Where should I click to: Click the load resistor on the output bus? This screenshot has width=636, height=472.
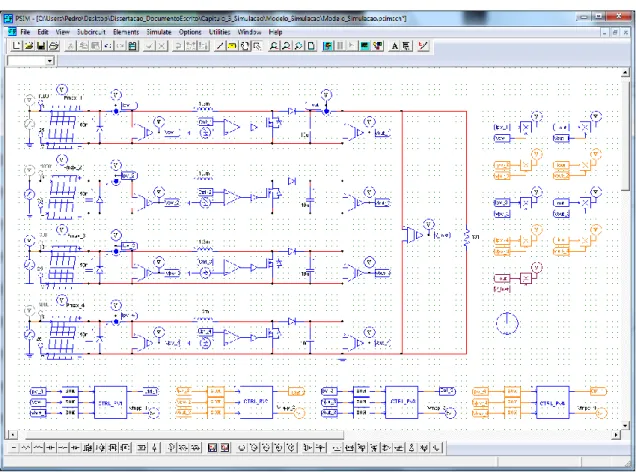coord(467,237)
